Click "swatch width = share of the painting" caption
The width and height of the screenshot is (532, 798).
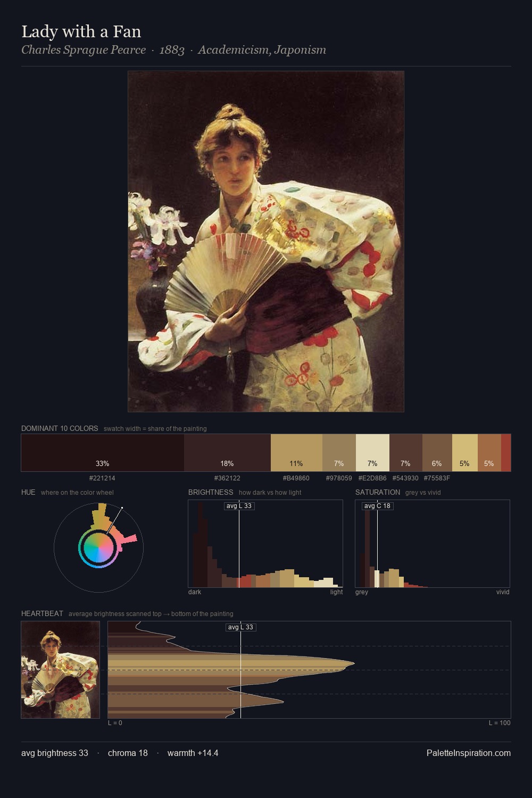[155, 429]
